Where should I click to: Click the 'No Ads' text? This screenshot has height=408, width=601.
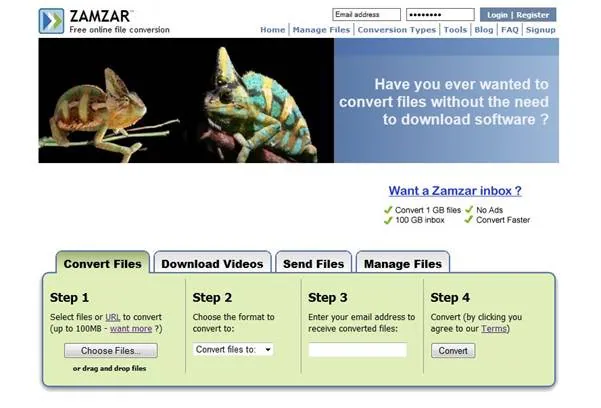coord(489,210)
